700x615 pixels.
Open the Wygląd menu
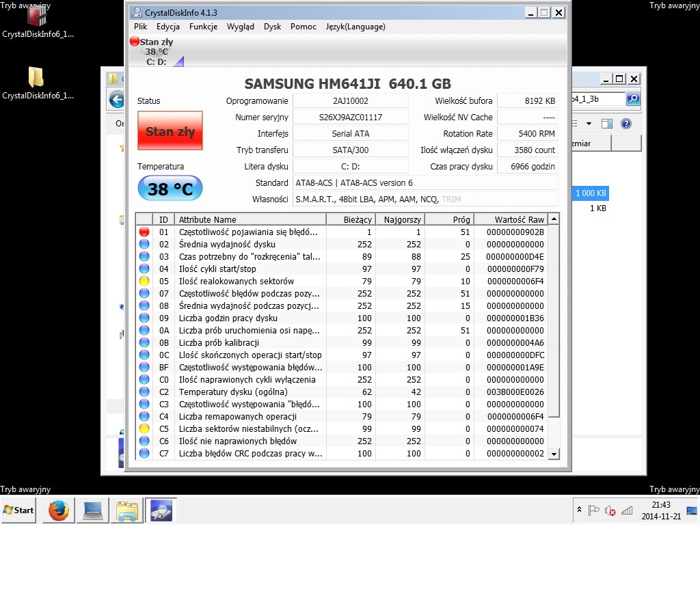point(240,27)
